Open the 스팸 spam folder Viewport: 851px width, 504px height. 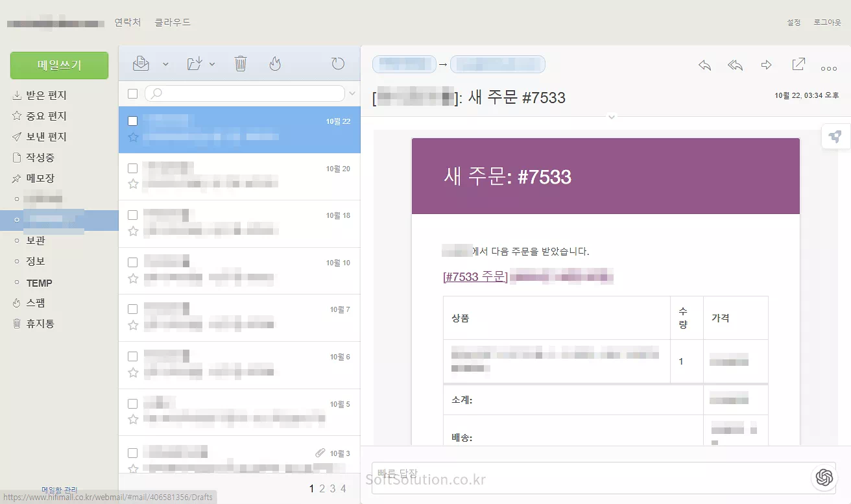[36, 303]
